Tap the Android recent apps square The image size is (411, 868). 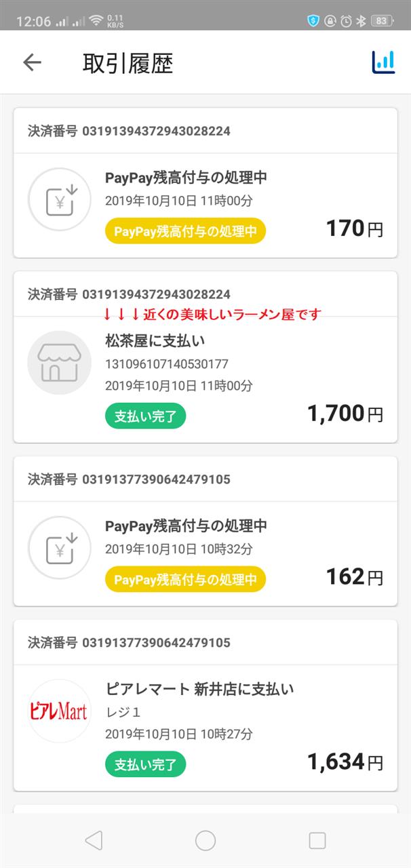317,841
